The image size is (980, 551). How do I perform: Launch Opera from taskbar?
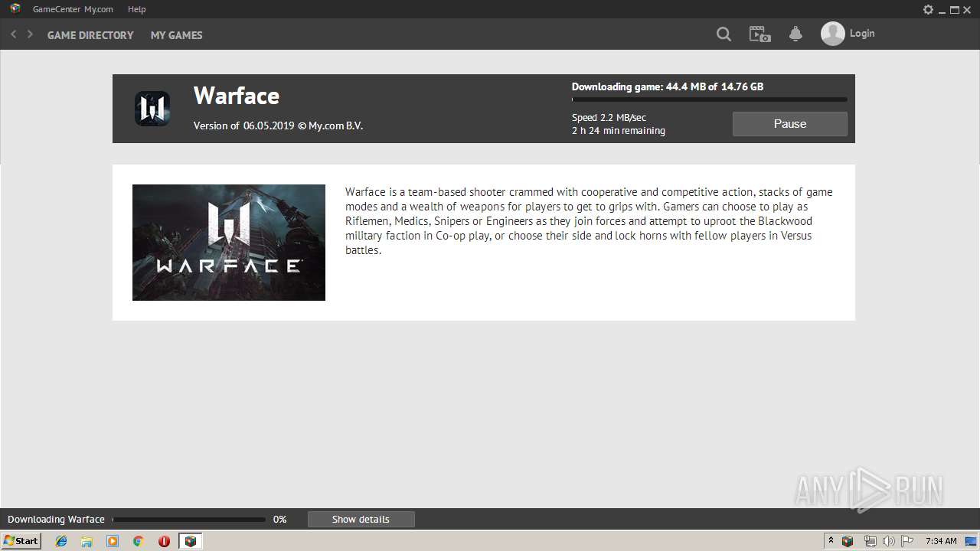point(164,541)
